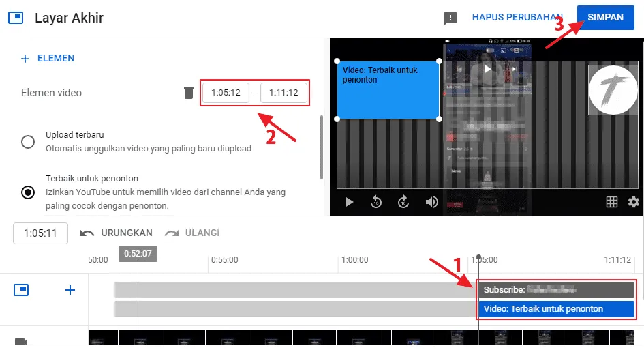Select the circular subscribe element in preview
The width and height of the screenshot is (644, 350).
(x=613, y=90)
